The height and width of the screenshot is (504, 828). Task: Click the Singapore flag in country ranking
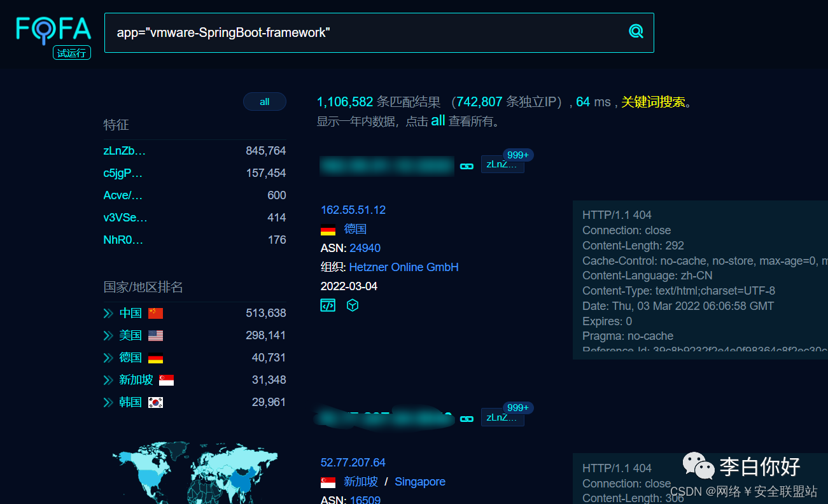point(167,380)
